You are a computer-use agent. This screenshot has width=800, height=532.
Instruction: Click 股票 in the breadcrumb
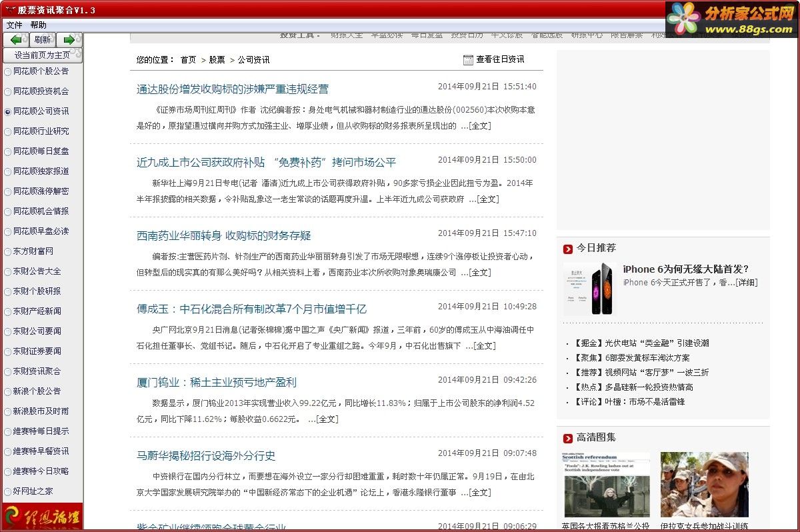[x=217, y=60]
